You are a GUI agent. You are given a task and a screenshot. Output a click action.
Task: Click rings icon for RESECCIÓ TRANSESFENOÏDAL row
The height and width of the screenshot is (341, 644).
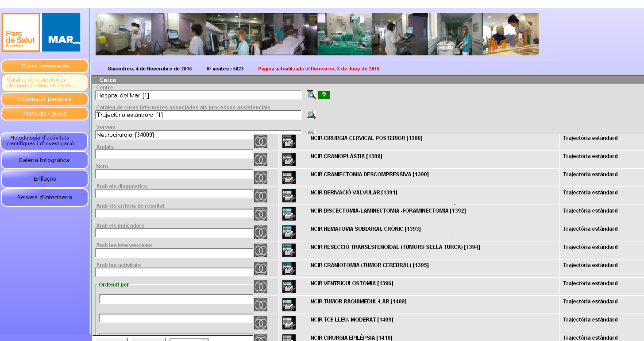(x=261, y=250)
